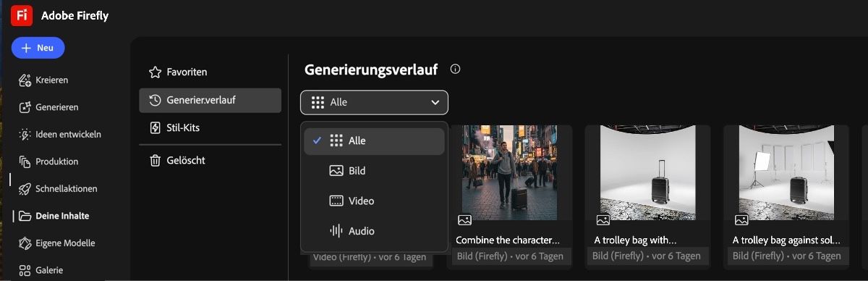This screenshot has width=868, height=281.
Task: Open the Favoriten tab
Action: pyautogui.click(x=210, y=72)
